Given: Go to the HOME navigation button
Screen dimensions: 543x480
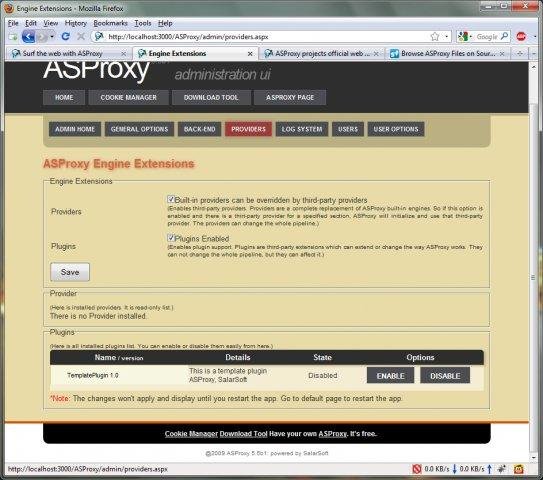Looking at the screenshot, I should tap(64, 98).
